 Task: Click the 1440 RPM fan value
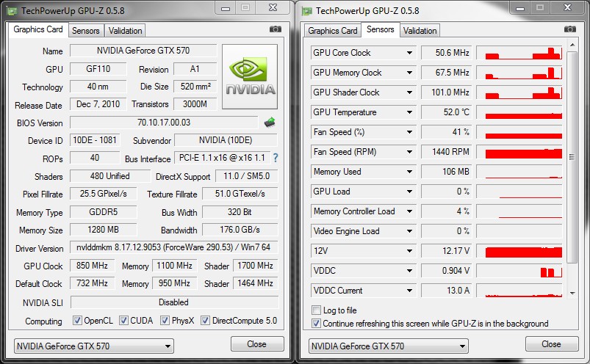445,152
